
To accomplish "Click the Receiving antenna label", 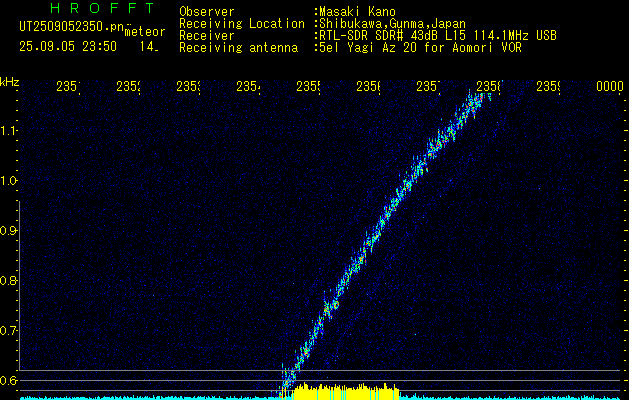I will tap(238, 48).
